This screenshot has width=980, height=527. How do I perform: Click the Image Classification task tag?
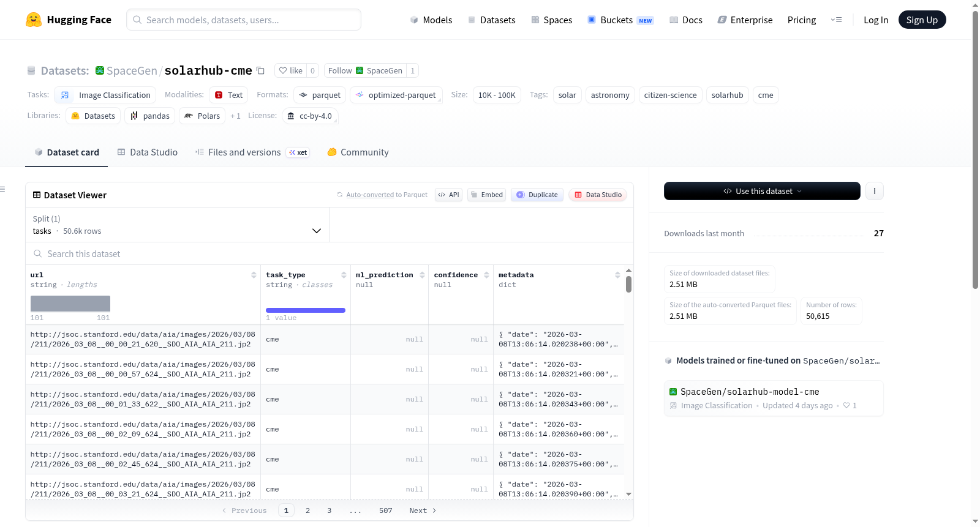click(x=105, y=95)
